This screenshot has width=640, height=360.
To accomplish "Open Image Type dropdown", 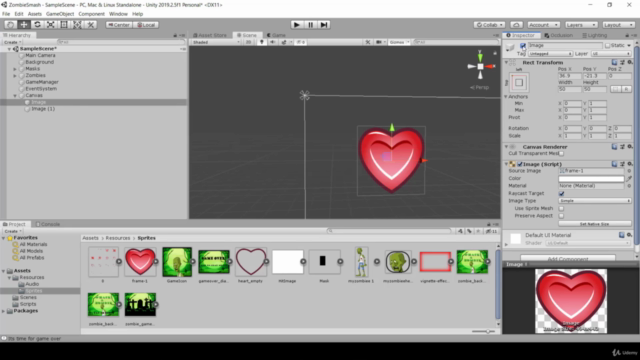I will pyautogui.click(x=594, y=201).
